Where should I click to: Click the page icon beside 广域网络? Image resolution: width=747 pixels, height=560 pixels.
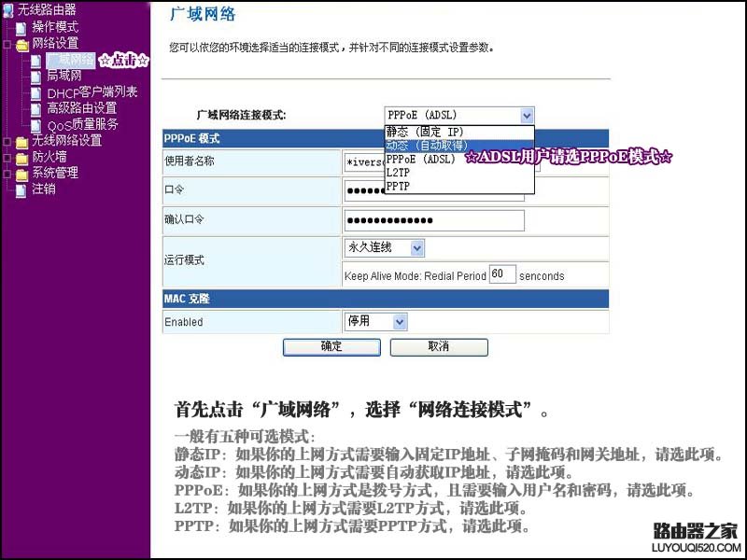35,60
